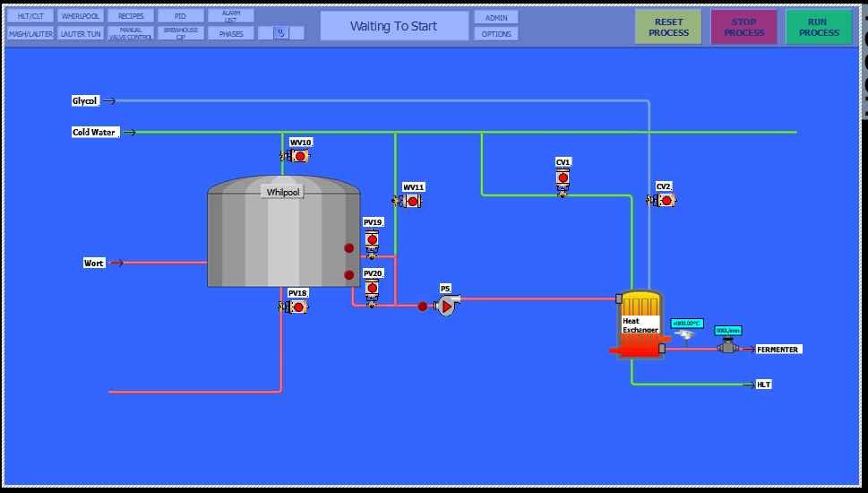Go to the RECIPES page

click(x=131, y=16)
